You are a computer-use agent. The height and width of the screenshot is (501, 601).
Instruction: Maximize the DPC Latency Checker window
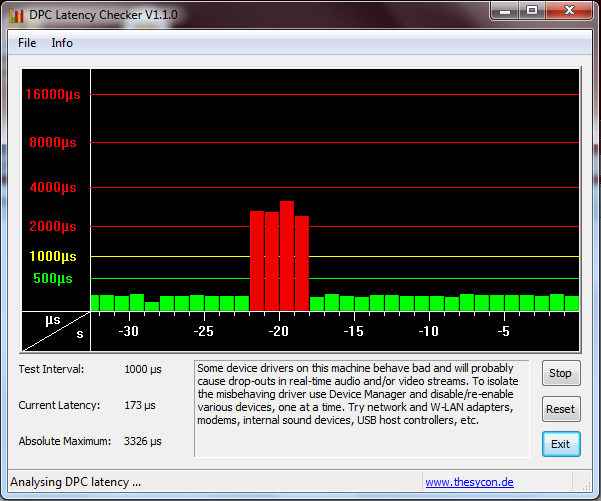530,11
